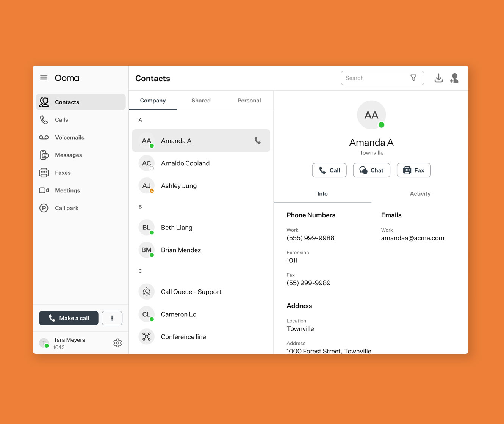Select Ashley Jung contact
This screenshot has height=424, width=504.
[x=201, y=186]
